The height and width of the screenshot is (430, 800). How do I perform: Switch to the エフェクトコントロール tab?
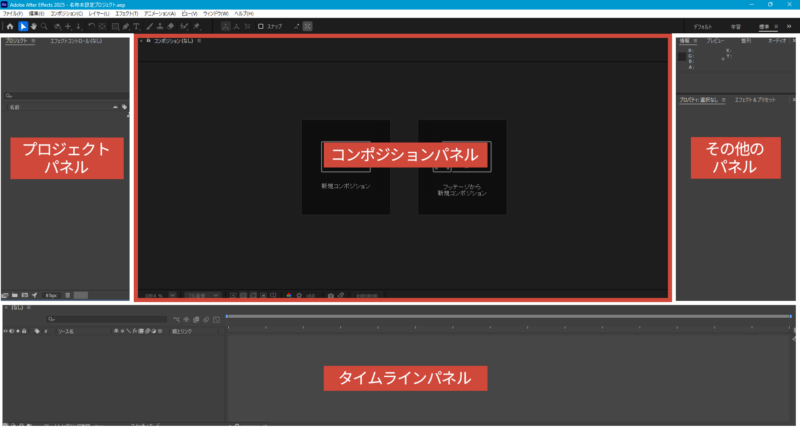[76, 41]
